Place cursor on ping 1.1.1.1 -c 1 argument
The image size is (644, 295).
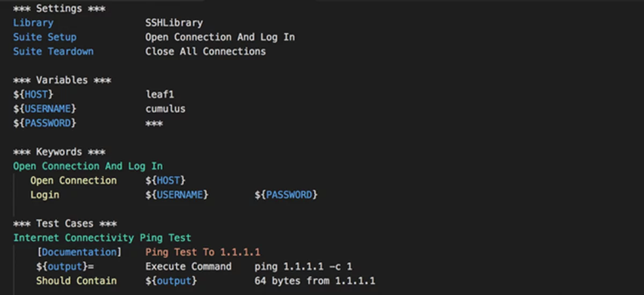[x=303, y=267]
